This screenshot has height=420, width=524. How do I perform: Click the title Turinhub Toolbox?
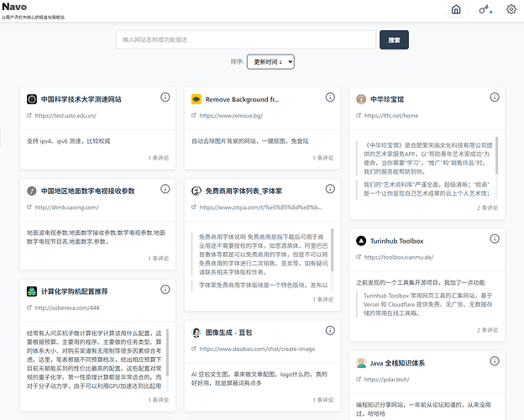pos(396,241)
